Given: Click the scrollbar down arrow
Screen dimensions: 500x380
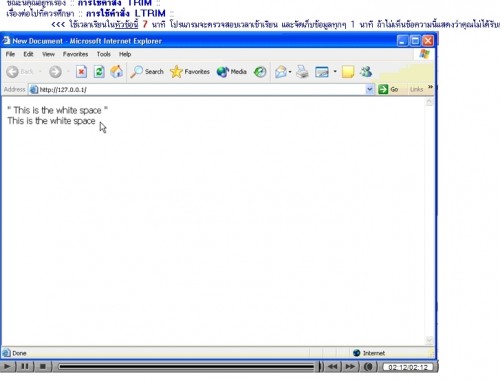Looking at the screenshot, I should click(x=429, y=340).
